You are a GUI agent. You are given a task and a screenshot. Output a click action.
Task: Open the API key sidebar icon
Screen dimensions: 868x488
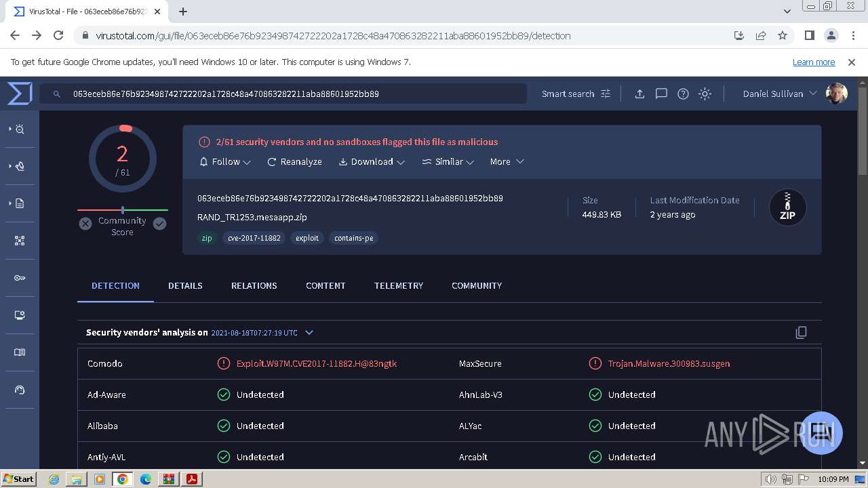[20, 278]
